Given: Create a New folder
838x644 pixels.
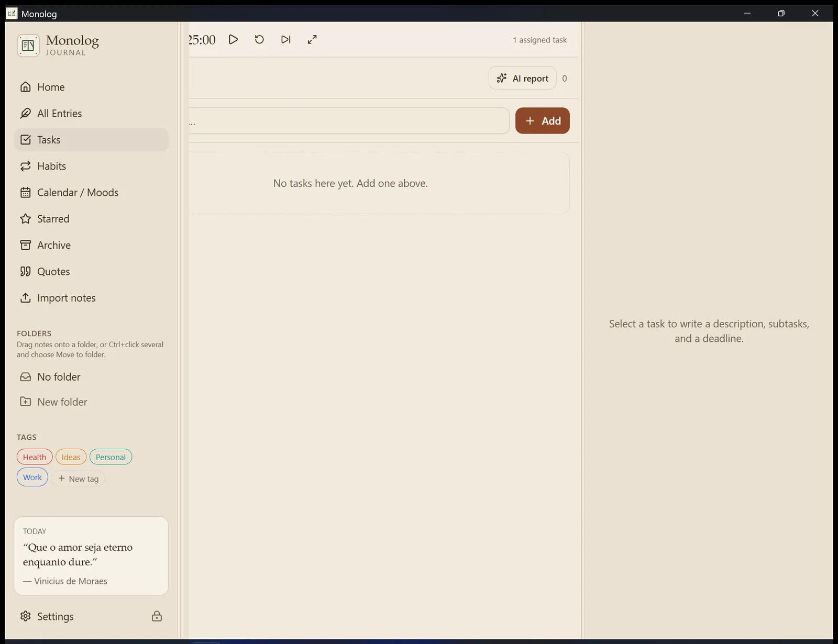Looking at the screenshot, I should [x=91, y=402].
